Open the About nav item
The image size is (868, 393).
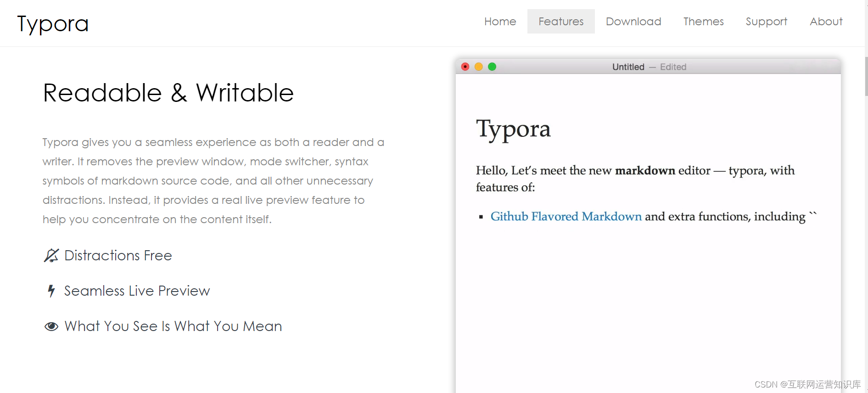coord(826,22)
